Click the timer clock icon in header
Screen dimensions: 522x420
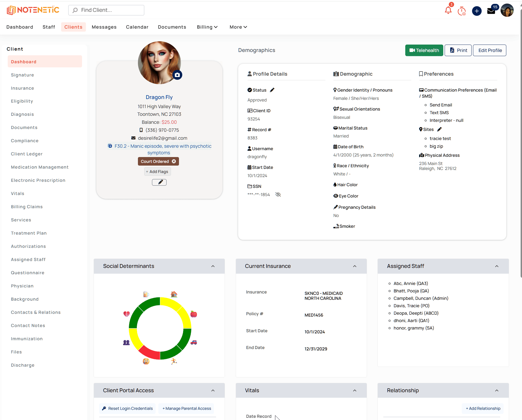[x=462, y=11]
